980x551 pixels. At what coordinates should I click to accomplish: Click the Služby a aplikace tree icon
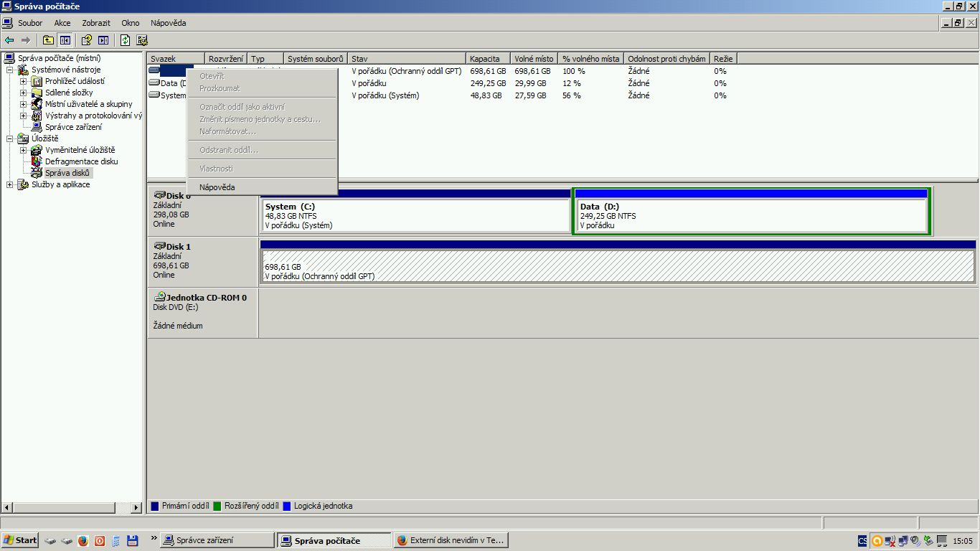[x=24, y=184]
